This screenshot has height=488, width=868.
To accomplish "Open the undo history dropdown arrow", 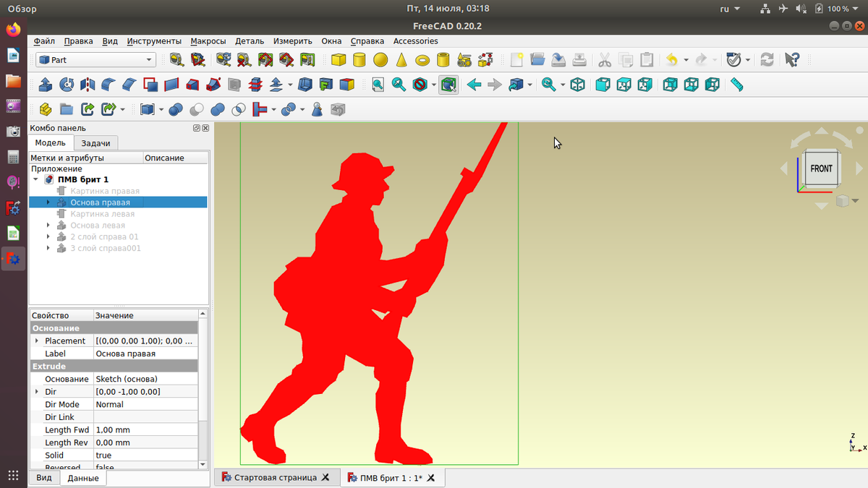I will pos(686,60).
